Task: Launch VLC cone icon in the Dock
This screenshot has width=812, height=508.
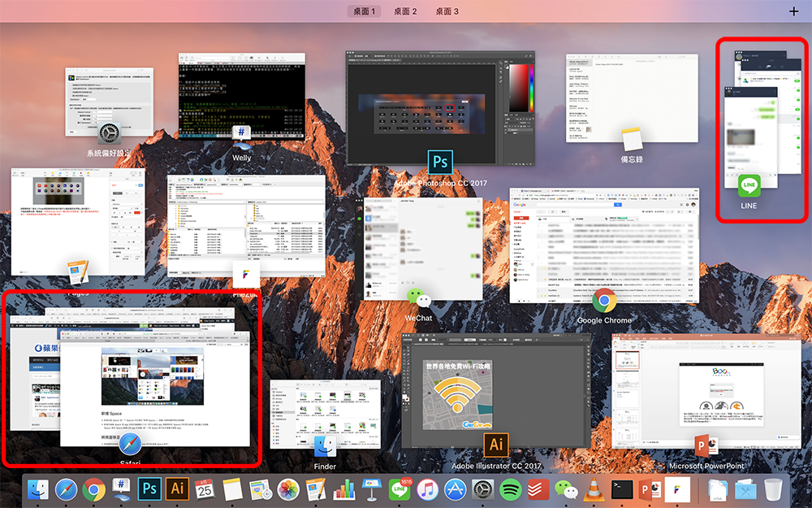Action: click(x=594, y=489)
